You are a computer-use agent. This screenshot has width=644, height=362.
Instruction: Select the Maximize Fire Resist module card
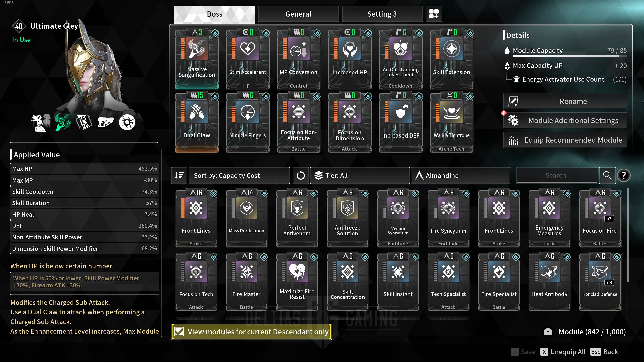click(297, 281)
